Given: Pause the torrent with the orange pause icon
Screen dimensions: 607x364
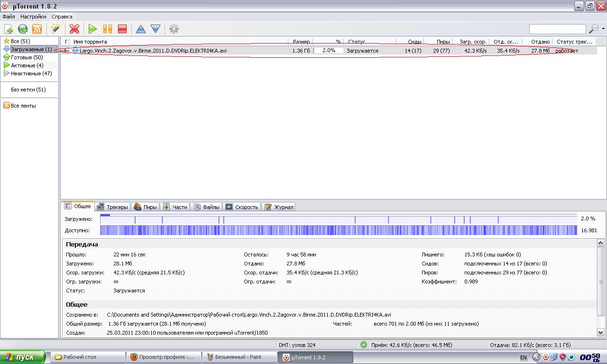Looking at the screenshot, I should [108, 29].
